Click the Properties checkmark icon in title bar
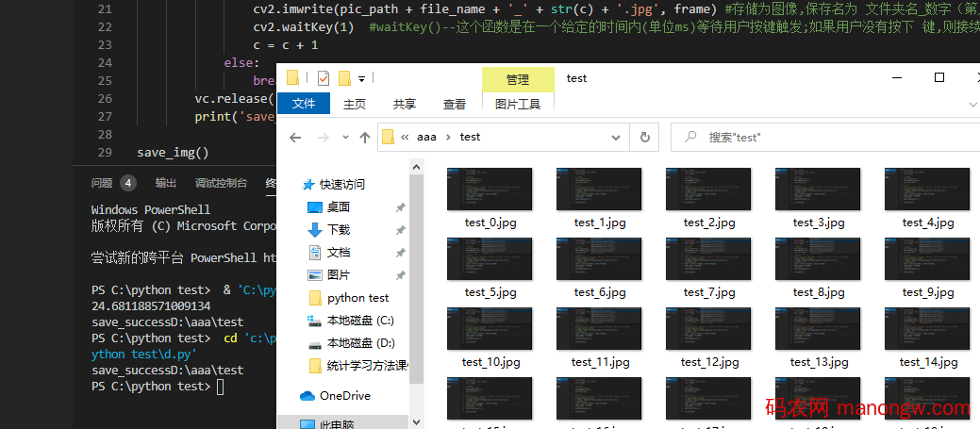This screenshot has width=980, height=429. tap(323, 78)
